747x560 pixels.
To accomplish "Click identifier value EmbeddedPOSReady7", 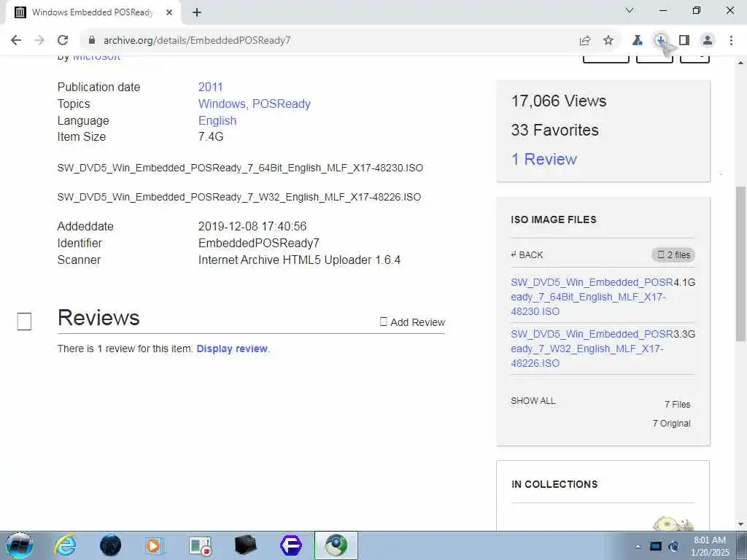I will [259, 244].
